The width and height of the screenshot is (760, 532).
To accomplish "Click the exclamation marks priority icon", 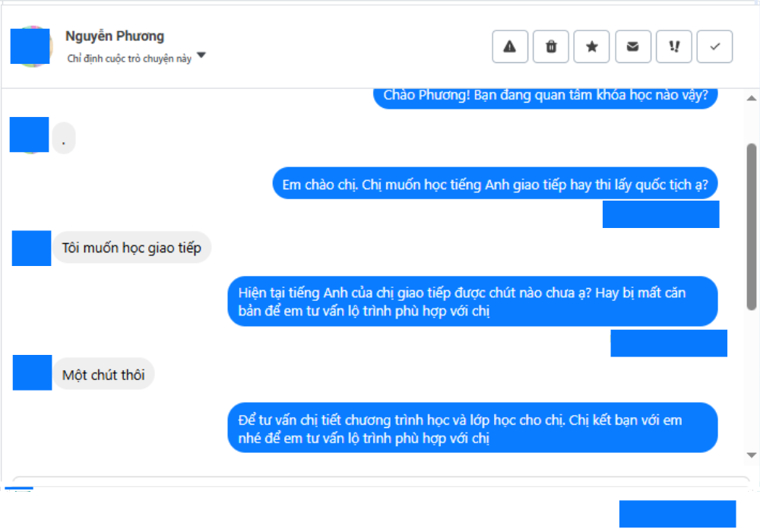I will pos(673,46).
